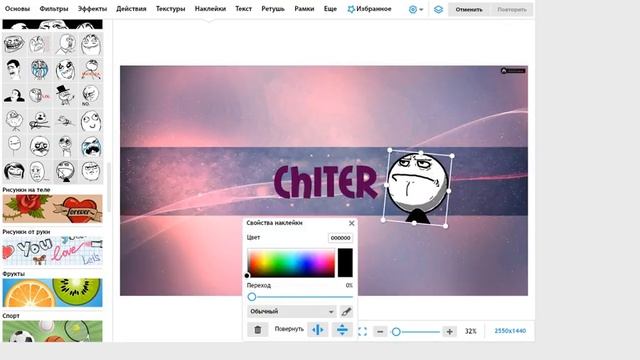
Task: Open the Рамки tab
Action: [x=304, y=9]
